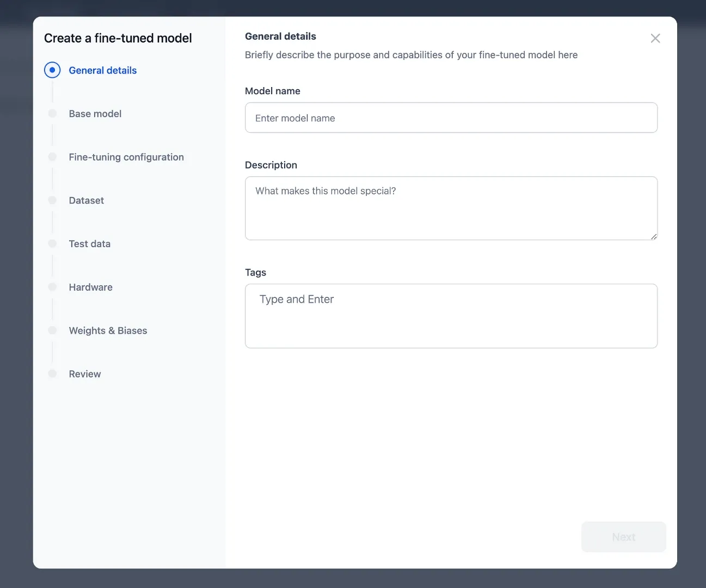Navigate to the Weights & Biases step
The height and width of the screenshot is (588, 706).
108,330
